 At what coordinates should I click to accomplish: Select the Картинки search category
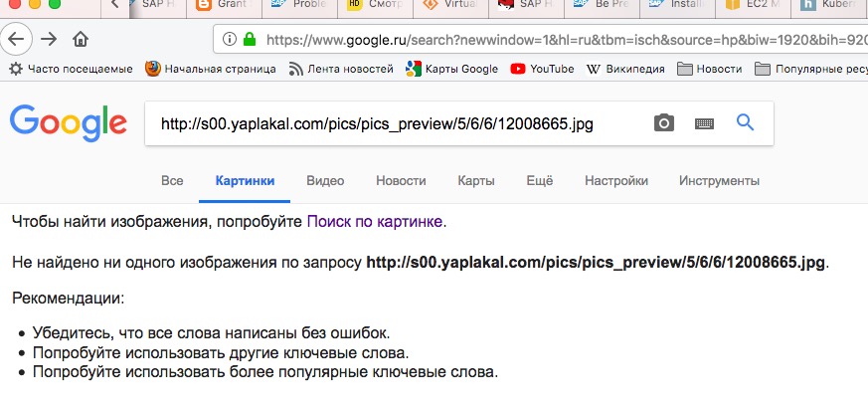[245, 180]
